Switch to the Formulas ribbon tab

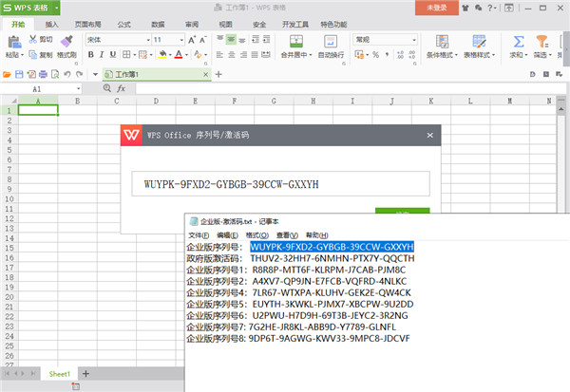(123, 25)
